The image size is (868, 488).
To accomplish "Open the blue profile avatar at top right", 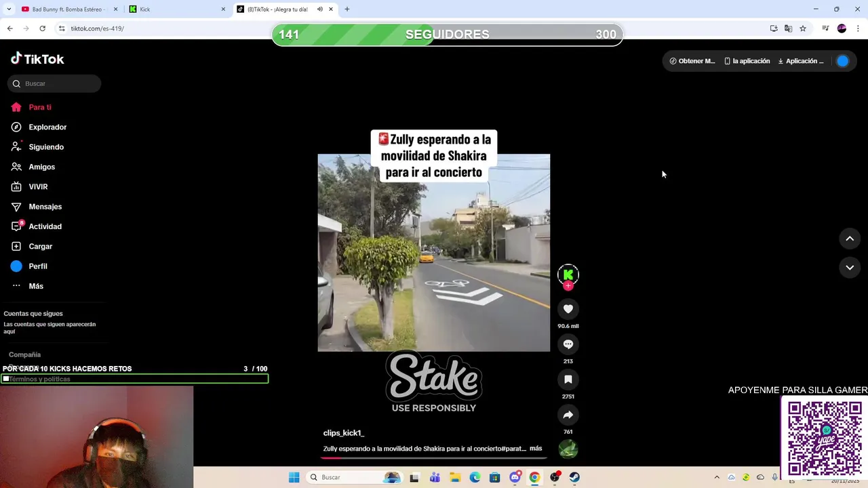I will (842, 61).
